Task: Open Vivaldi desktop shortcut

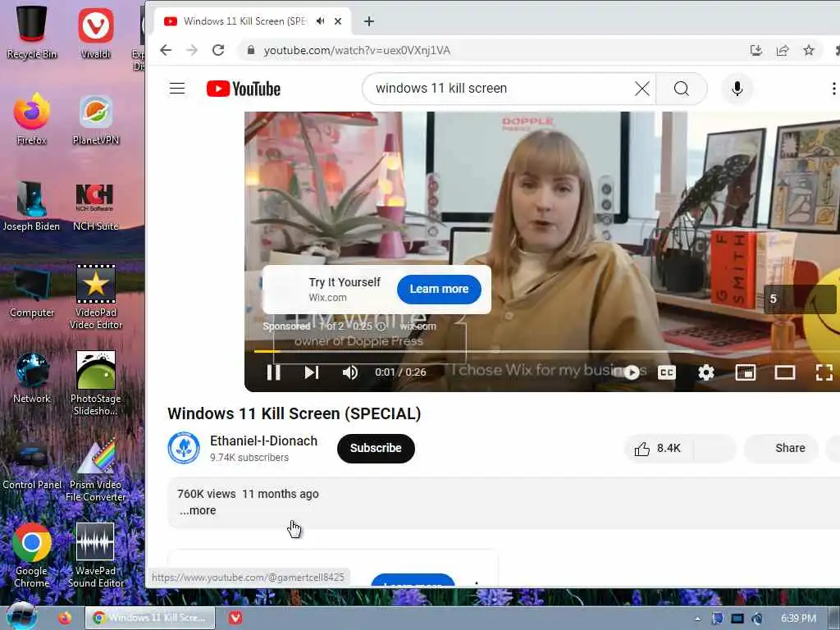Action: [95, 32]
